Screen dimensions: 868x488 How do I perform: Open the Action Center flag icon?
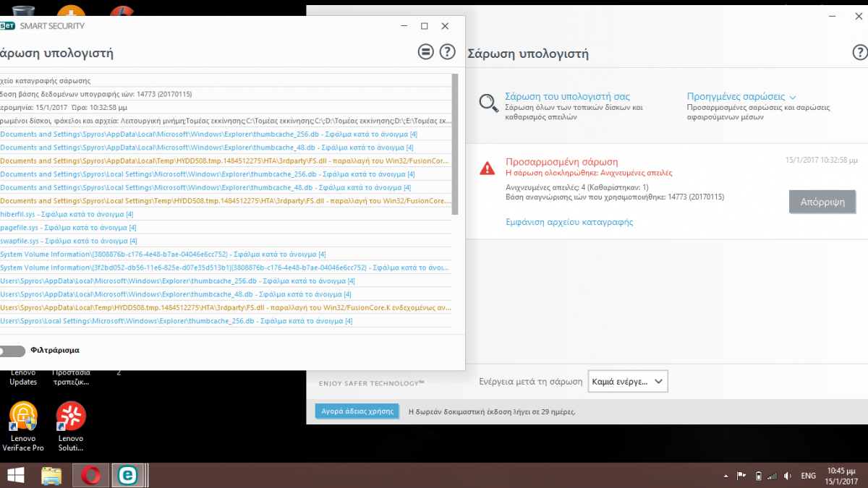[x=741, y=476]
